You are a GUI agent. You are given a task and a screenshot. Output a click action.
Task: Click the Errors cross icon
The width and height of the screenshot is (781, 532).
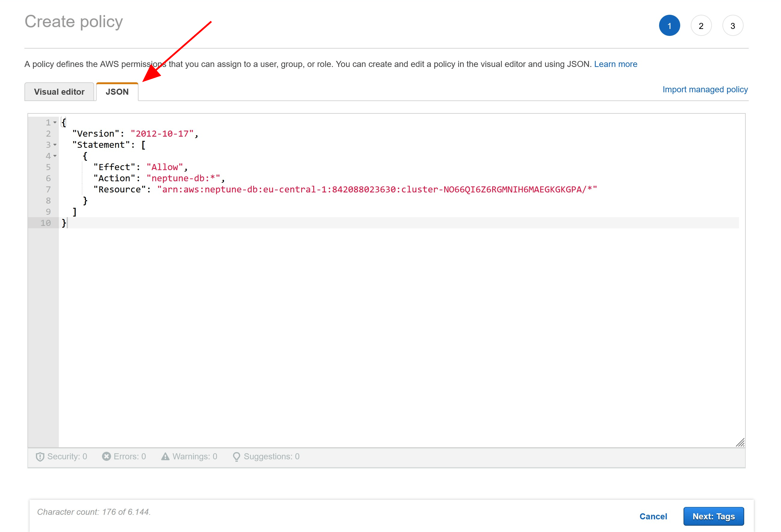(x=107, y=456)
